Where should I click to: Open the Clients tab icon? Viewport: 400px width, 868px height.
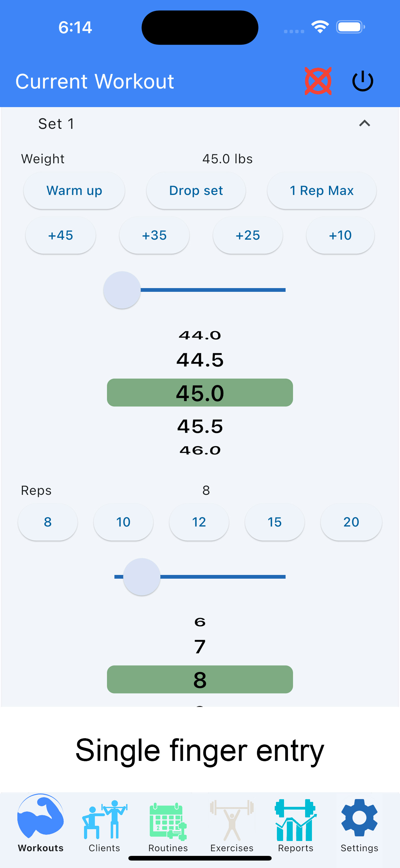pyautogui.click(x=104, y=820)
